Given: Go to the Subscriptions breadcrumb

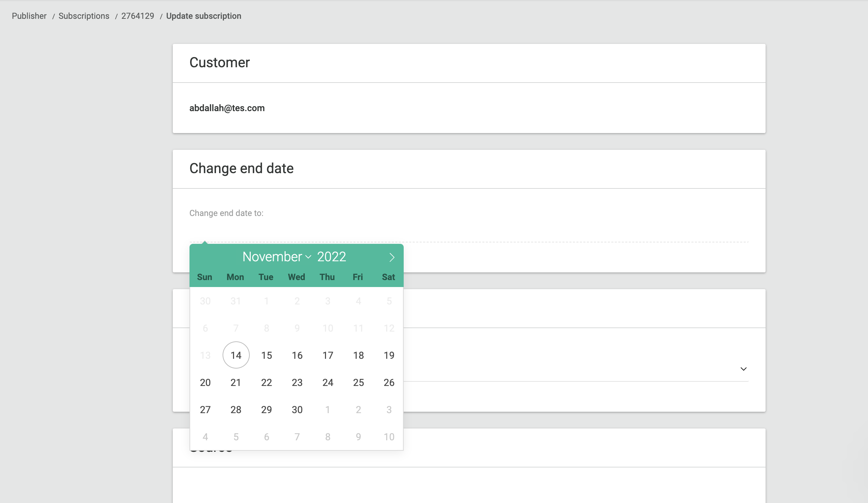Looking at the screenshot, I should (x=84, y=16).
